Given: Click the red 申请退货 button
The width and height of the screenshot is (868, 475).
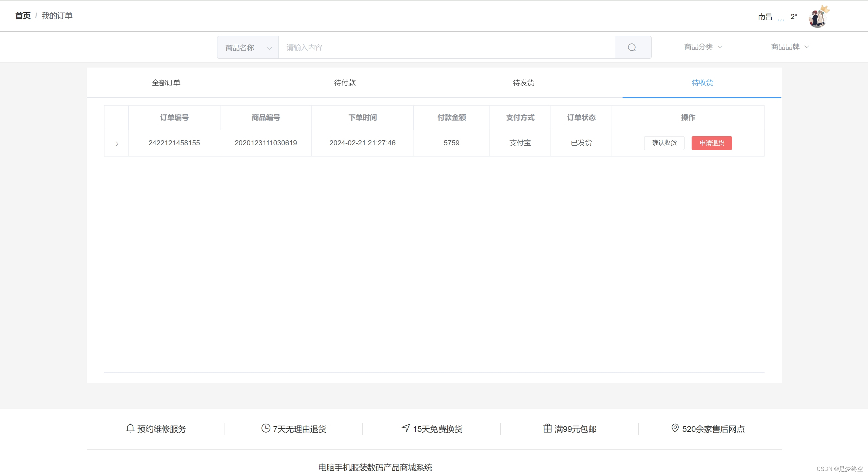Looking at the screenshot, I should tap(712, 143).
